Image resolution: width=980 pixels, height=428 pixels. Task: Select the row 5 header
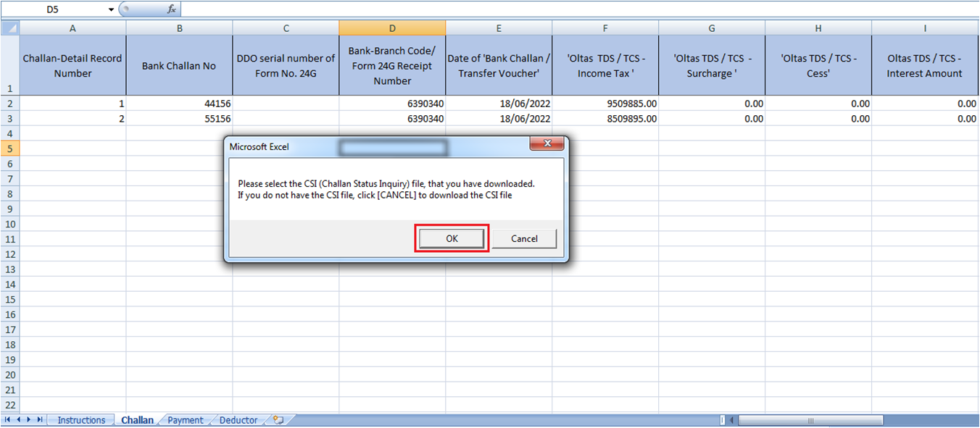[x=10, y=148]
